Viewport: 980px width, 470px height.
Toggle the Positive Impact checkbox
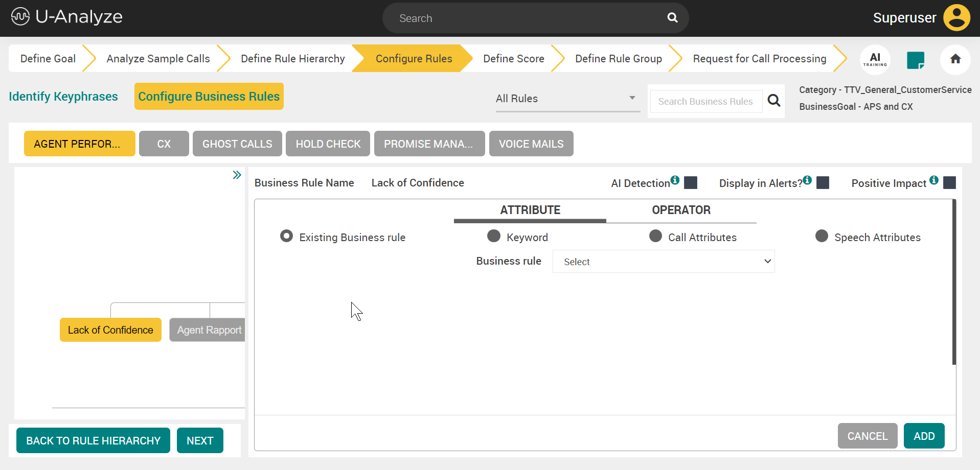pyautogui.click(x=949, y=183)
